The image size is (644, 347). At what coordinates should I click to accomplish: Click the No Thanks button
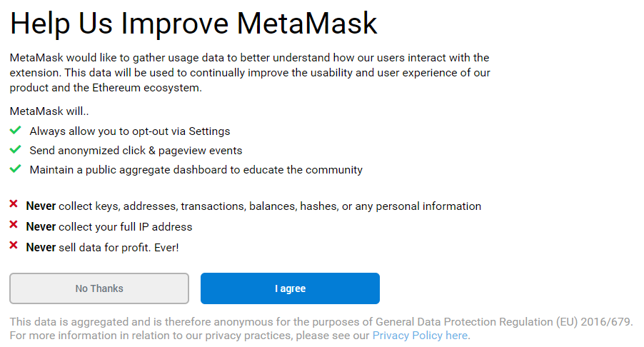tap(99, 288)
